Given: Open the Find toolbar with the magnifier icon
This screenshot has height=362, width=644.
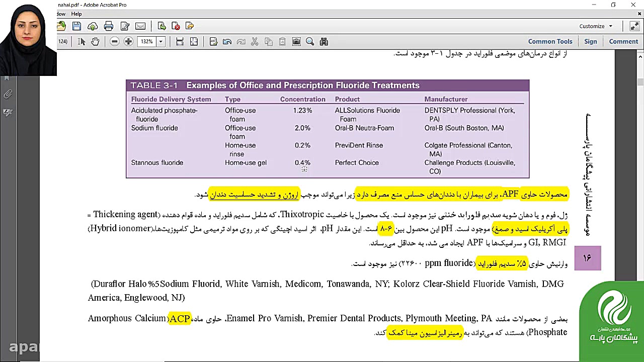Looking at the screenshot, I should click(310, 41).
